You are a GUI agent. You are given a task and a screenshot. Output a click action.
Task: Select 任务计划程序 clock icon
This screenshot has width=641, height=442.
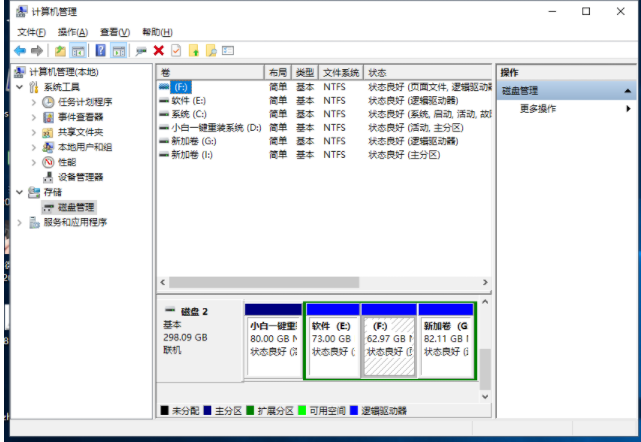point(48,102)
